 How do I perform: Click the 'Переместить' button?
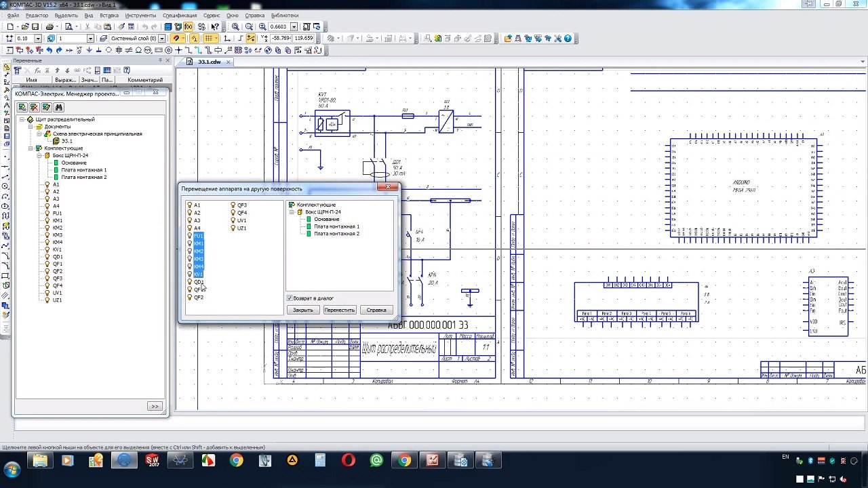point(339,310)
